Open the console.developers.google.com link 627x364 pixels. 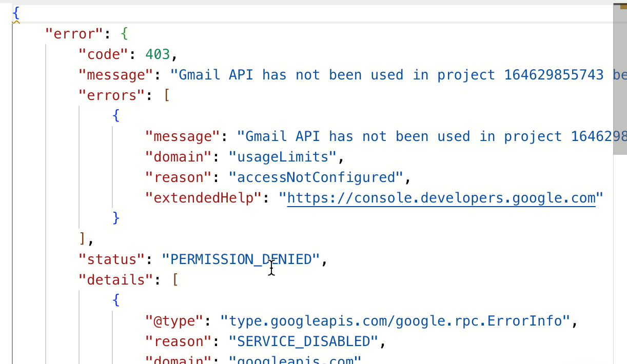point(440,198)
